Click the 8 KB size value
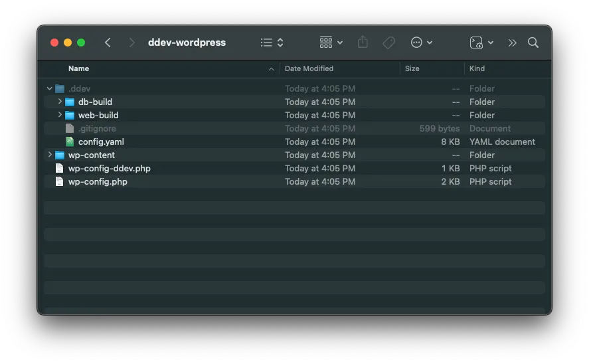 pos(450,141)
